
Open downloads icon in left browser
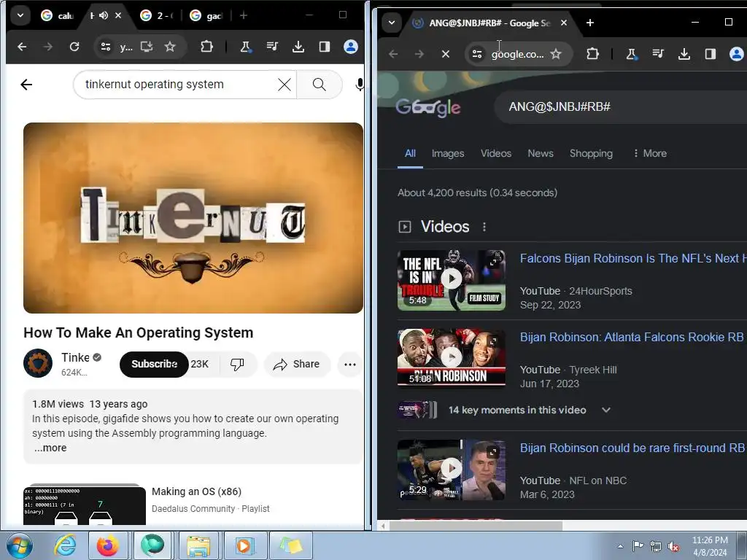pos(298,47)
